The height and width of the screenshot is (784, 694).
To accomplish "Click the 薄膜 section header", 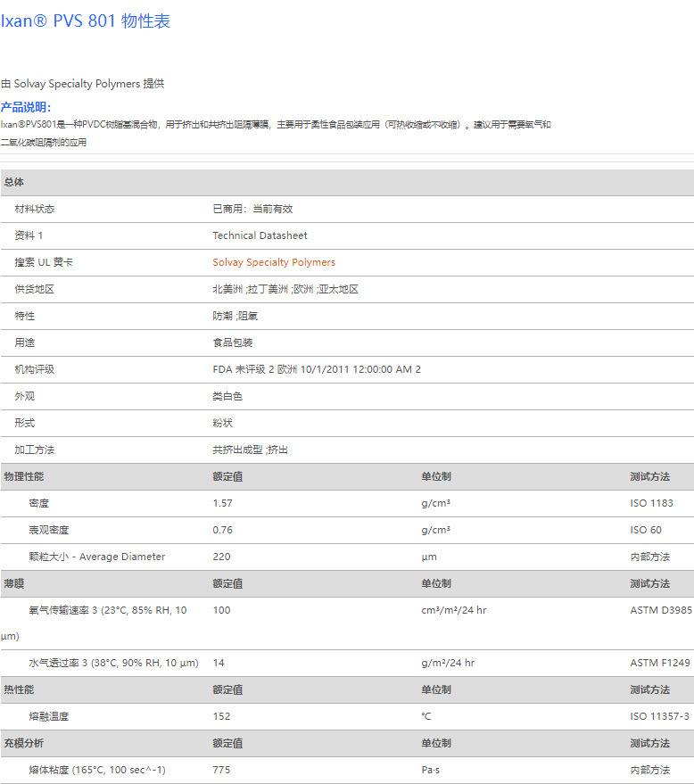I will tap(14, 583).
